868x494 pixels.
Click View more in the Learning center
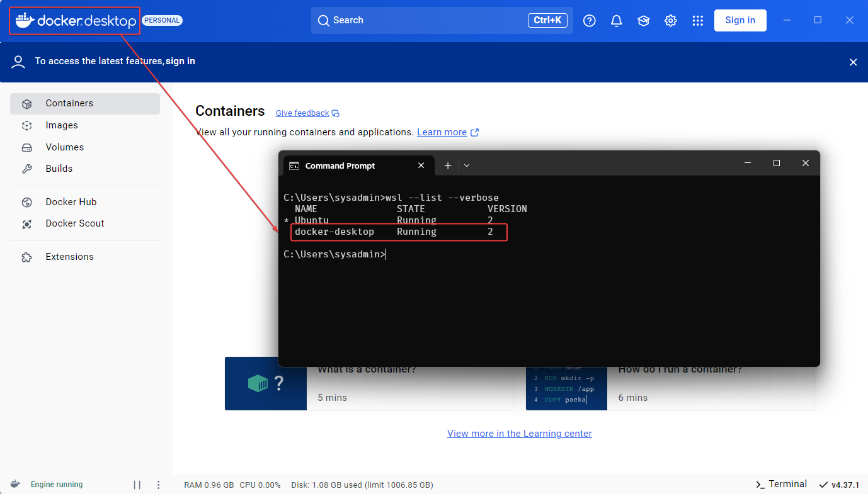coord(520,434)
